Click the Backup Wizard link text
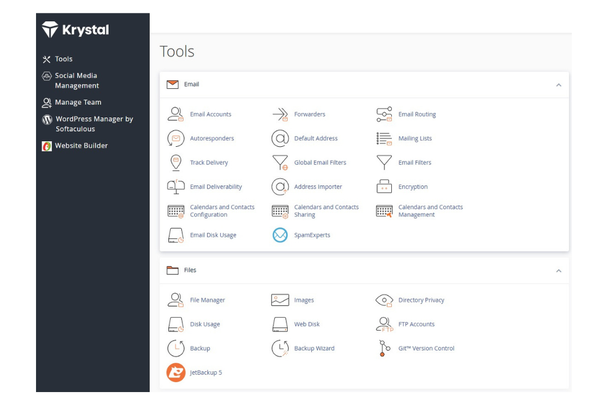The width and height of the screenshot is (608, 405). (314, 348)
